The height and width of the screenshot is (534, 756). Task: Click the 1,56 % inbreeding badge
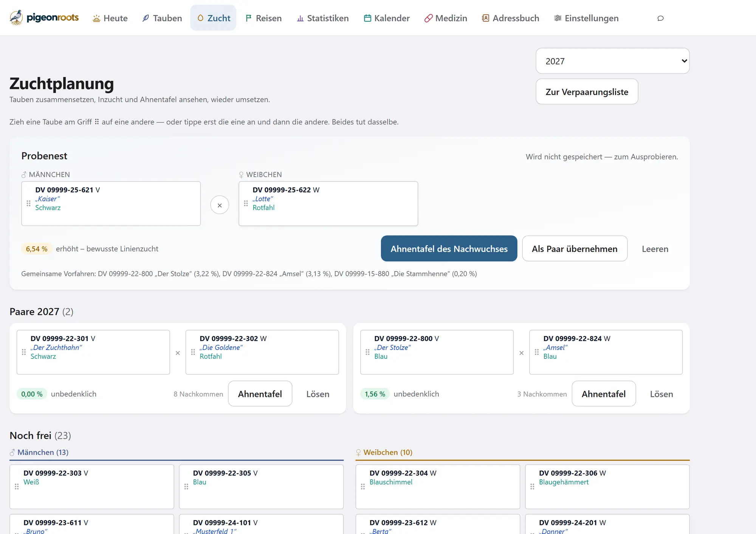click(x=375, y=394)
